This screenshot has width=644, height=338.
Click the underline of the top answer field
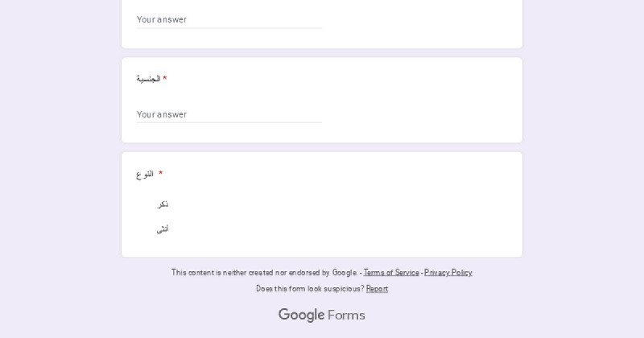click(229, 28)
